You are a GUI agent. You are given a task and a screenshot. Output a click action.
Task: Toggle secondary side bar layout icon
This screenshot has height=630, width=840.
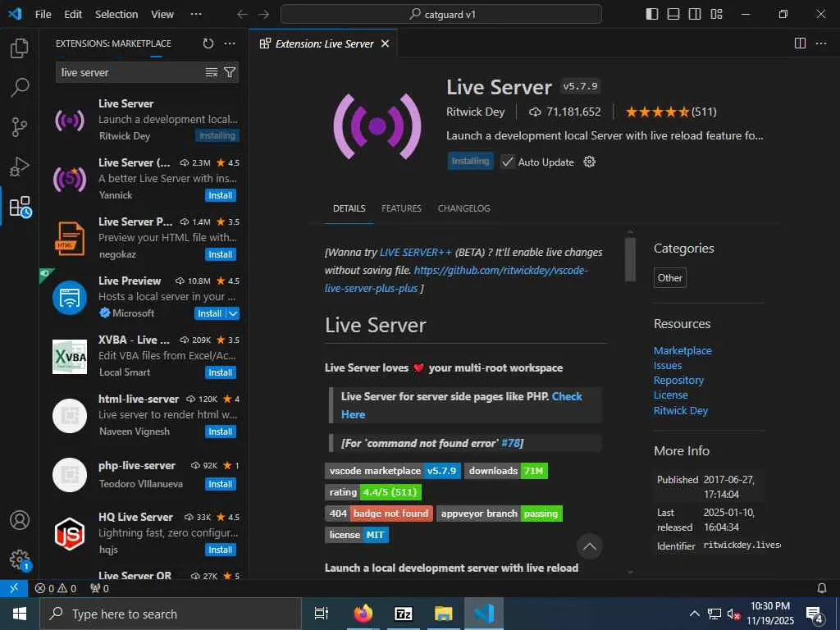(695, 14)
